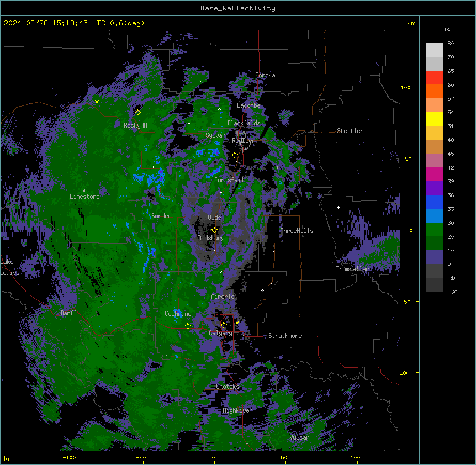Click the Limestone label
Image resolution: width=476 pixels, height=465 pixels.
(x=84, y=197)
